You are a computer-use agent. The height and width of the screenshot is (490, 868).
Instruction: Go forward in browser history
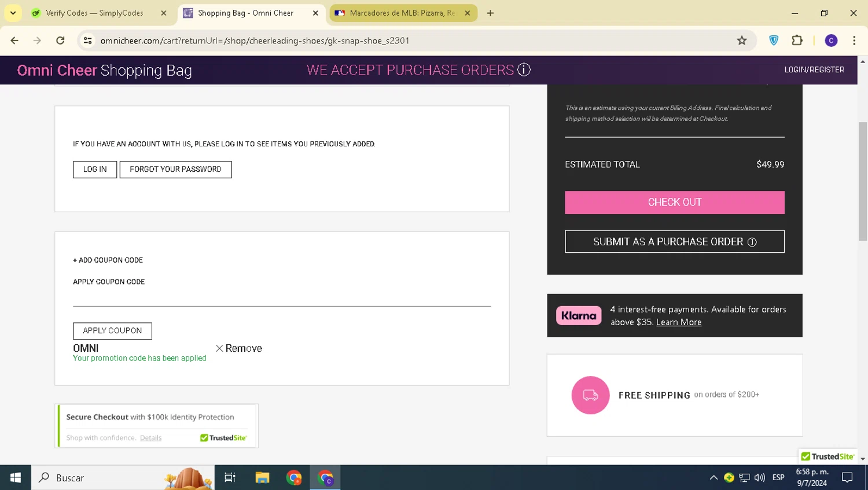(37, 40)
